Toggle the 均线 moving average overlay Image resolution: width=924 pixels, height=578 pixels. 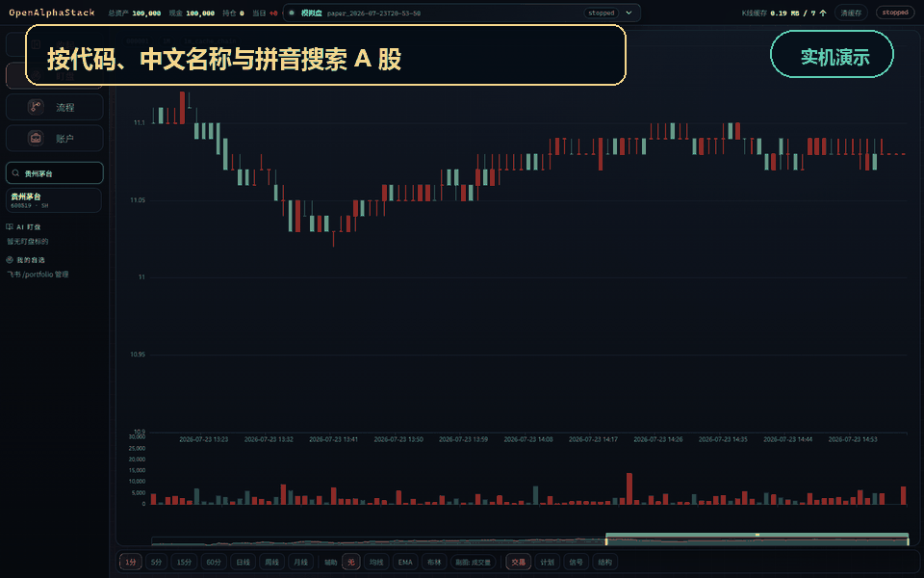point(376,562)
